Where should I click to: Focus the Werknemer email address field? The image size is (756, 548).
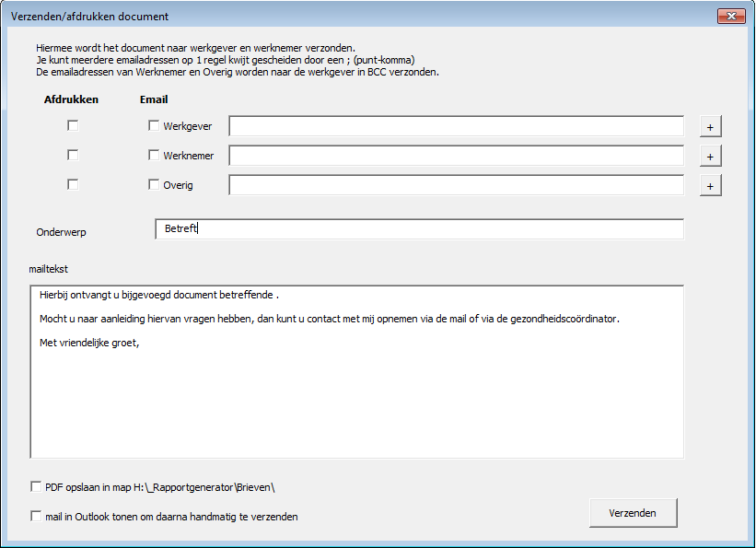(x=456, y=156)
